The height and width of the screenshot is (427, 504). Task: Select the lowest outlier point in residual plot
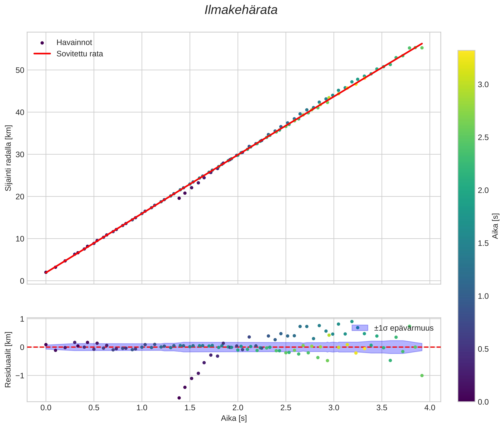(179, 398)
